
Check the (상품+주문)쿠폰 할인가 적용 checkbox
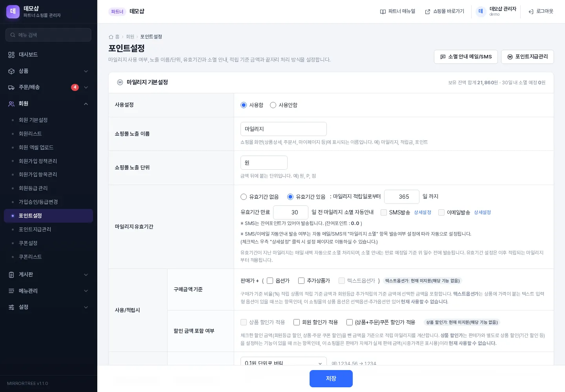point(350,322)
